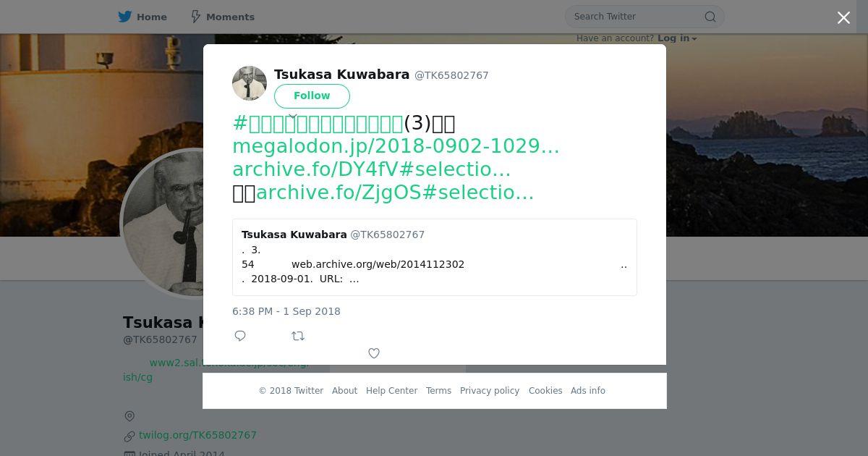Click the link chain icon beside twilog
Screen dimensions: 868x456
(129, 436)
